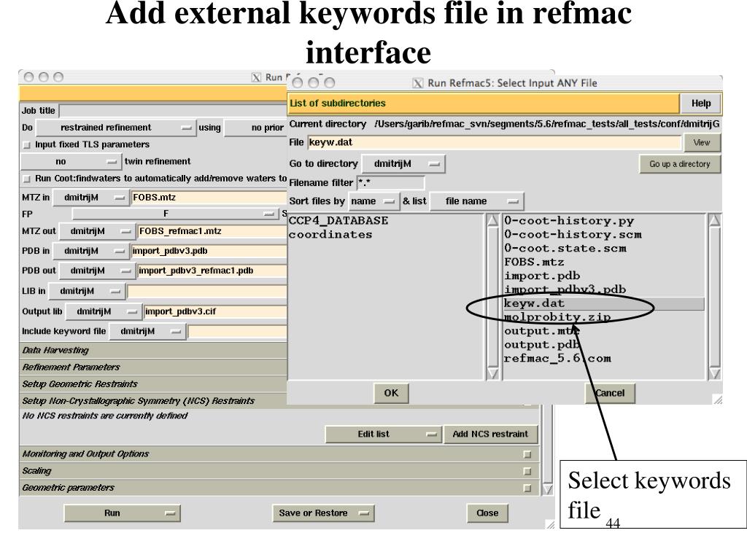The image size is (747, 560).
Task: Select the file 0-coot-history.scm
Action: 573,235
